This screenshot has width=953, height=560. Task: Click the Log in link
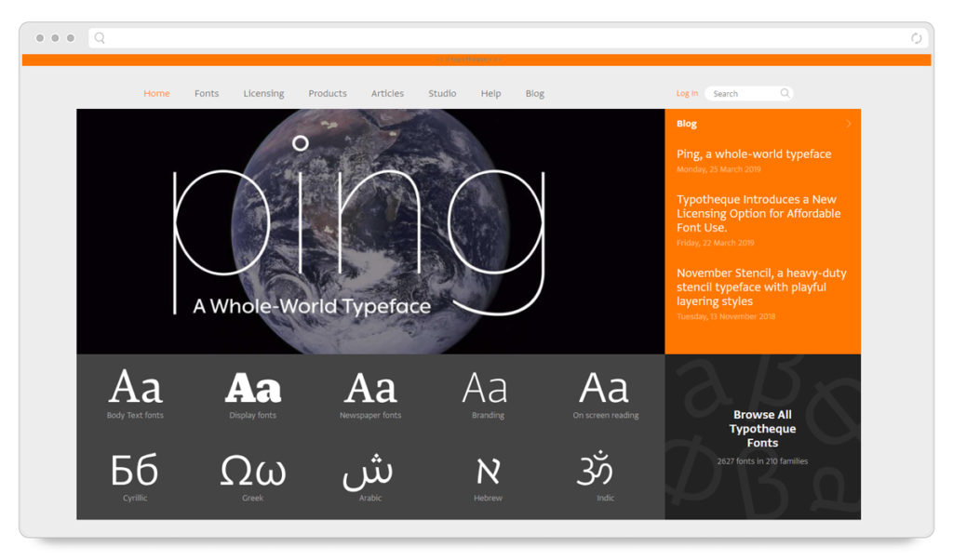pyautogui.click(x=687, y=94)
